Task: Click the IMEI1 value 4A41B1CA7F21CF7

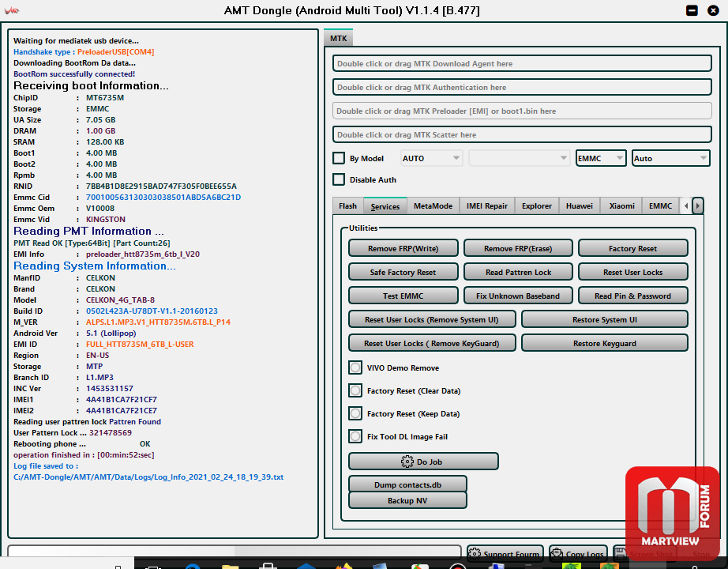Action: click(x=122, y=399)
